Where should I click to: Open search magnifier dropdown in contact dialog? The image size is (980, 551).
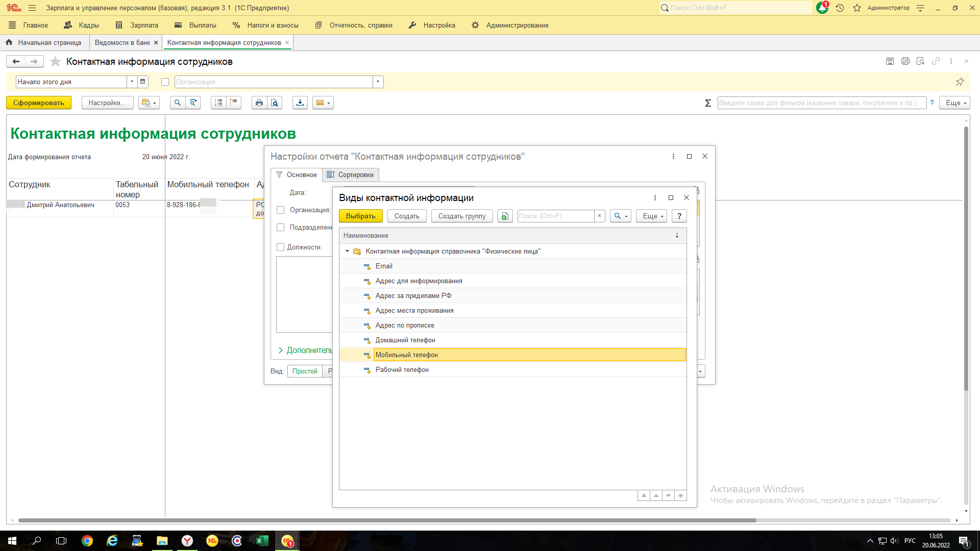(x=621, y=216)
